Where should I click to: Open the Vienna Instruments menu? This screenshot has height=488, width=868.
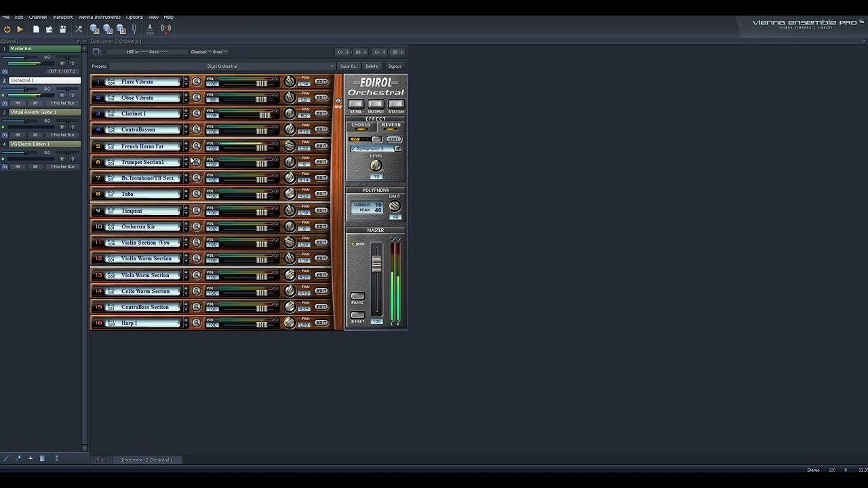tap(99, 17)
